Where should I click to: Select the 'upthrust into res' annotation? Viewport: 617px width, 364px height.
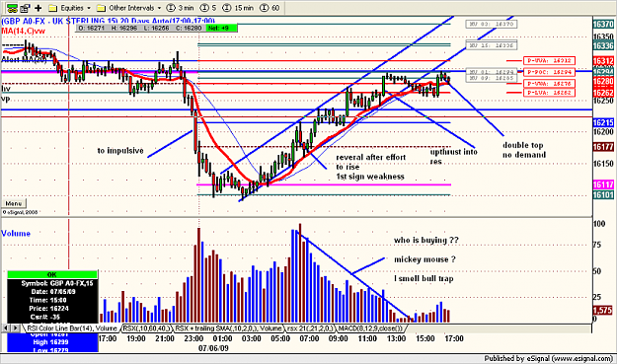pos(454,157)
